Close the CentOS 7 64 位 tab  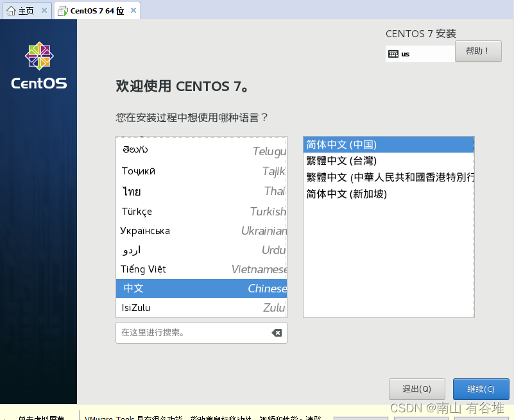[x=133, y=10]
